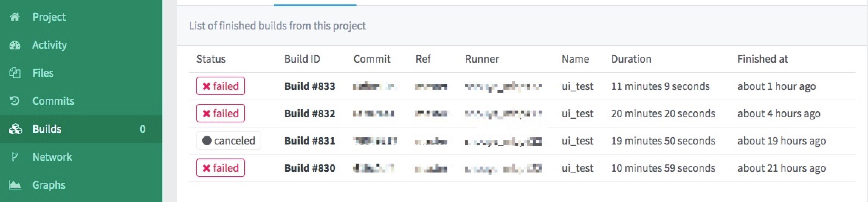Image resolution: width=868 pixels, height=202 pixels.
Task: Click the Builds count badge showing 0
Action: (142, 129)
